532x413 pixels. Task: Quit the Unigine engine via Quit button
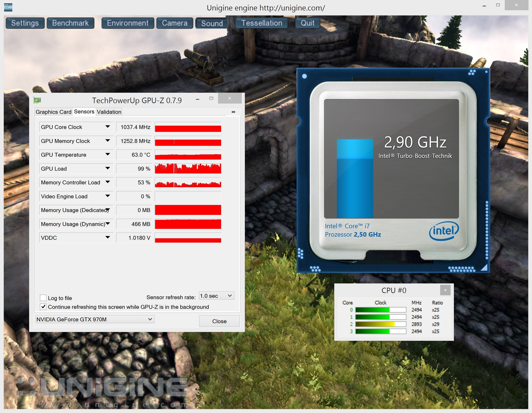pyautogui.click(x=307, y=23)
